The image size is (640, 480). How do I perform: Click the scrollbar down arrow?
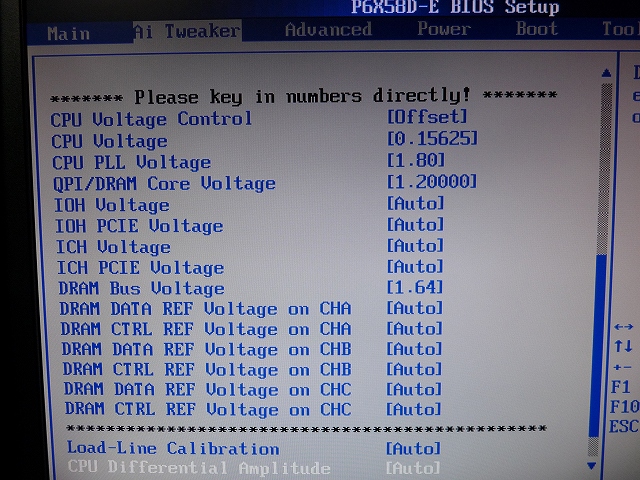[x=591, y=465]
